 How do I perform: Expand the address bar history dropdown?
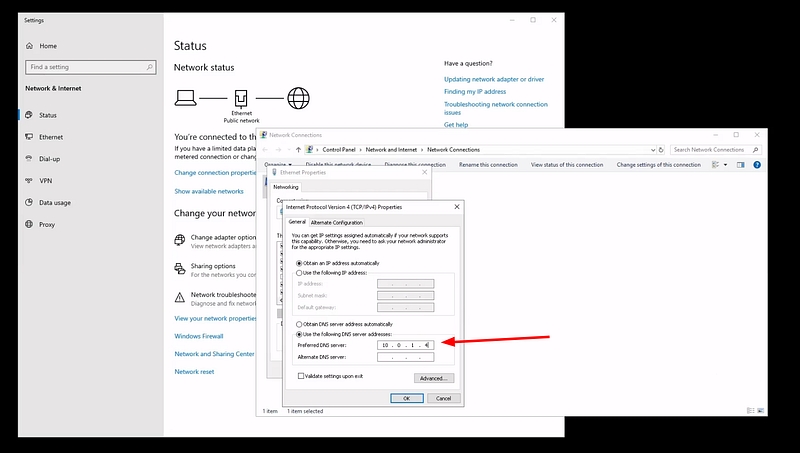651,149
